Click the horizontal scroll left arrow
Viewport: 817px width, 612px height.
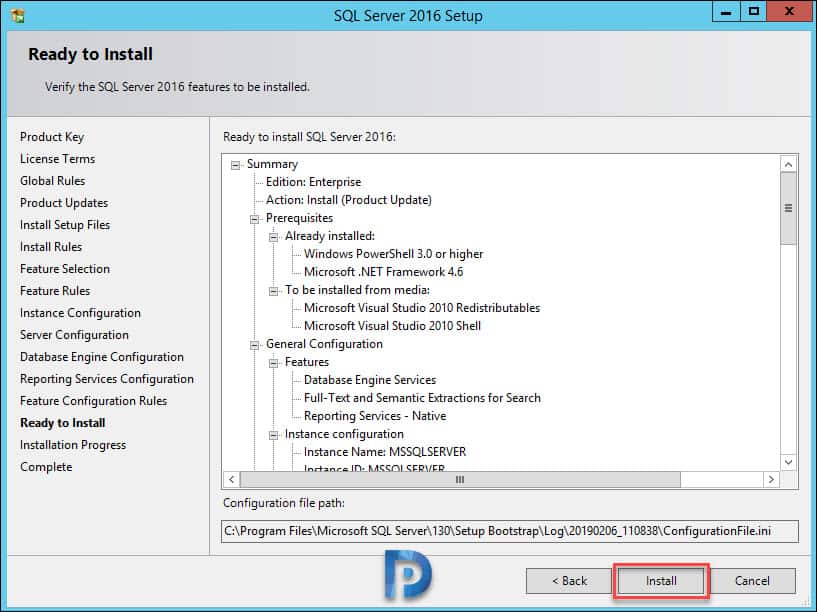(x=231, y=479)
